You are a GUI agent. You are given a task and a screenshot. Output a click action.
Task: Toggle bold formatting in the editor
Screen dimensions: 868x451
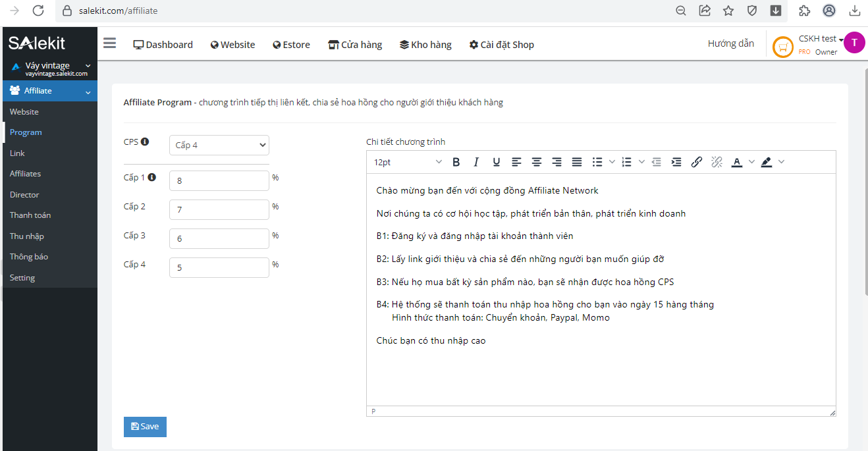coord(456,162)
